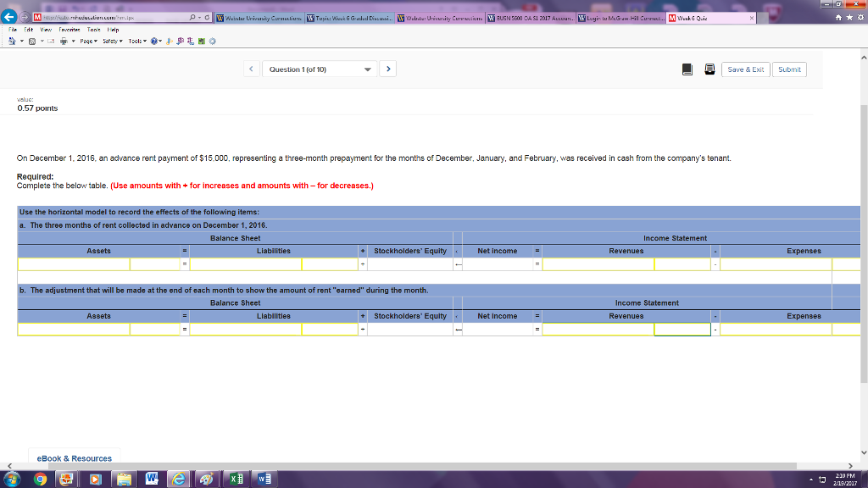The image size is (868, 488).
Task: Refresh the page using the reload icon
Action: click(x=207, y=18)
